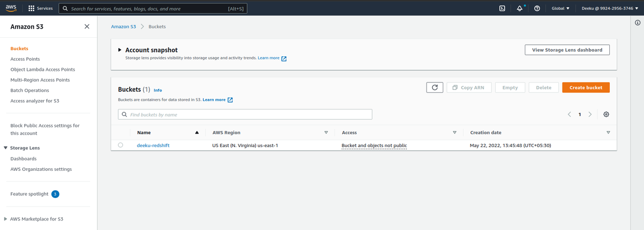Viewport: 644px width, 230px height.
Task: Open Multi-Region Access Points
Action: [40, 80]
